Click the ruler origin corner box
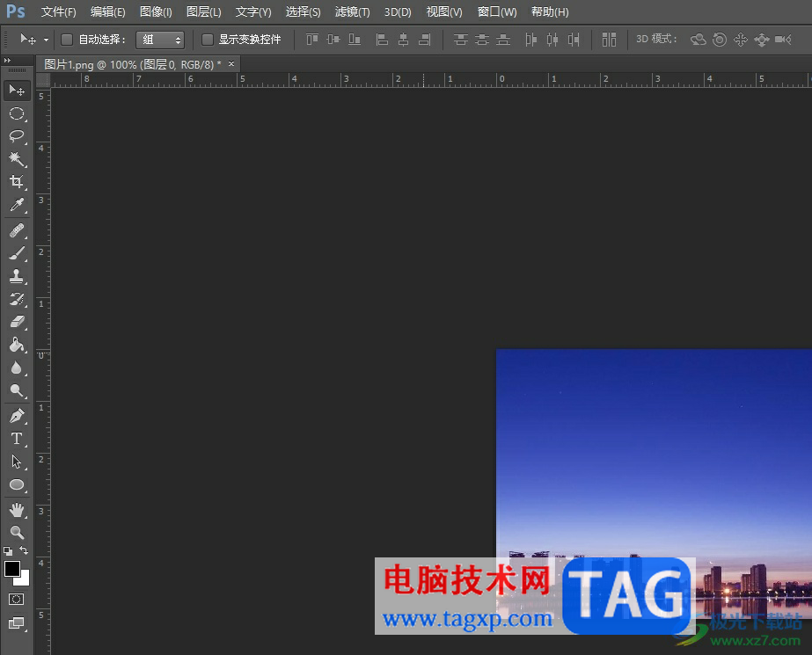 [x=43, y=80]
